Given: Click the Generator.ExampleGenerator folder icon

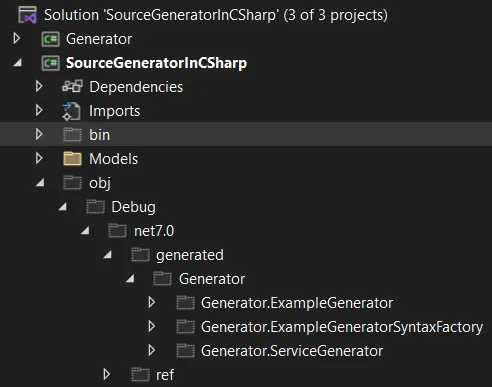Looking at the screenshot, I should click(185, 303).
